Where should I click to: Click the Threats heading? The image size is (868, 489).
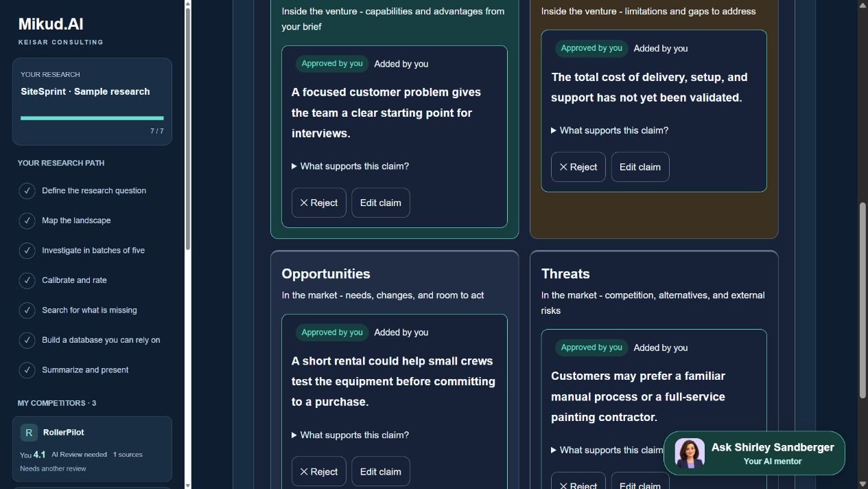(565, 273)
